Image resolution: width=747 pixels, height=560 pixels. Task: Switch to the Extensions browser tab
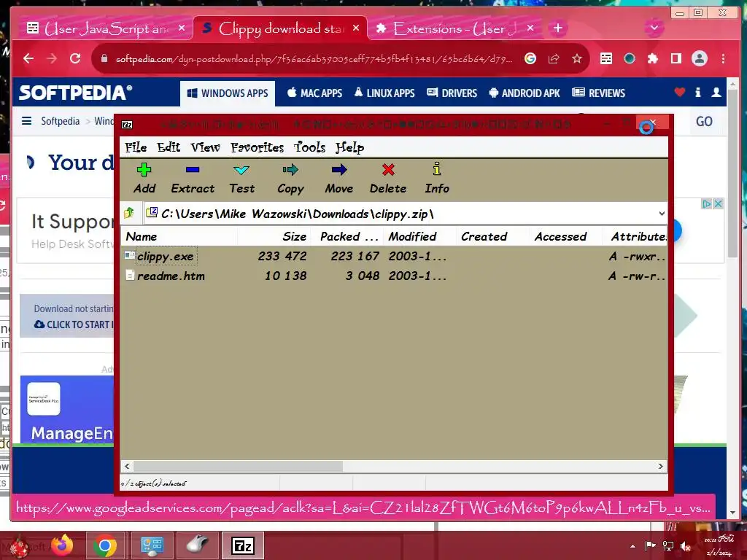click(x=455, y=28)
